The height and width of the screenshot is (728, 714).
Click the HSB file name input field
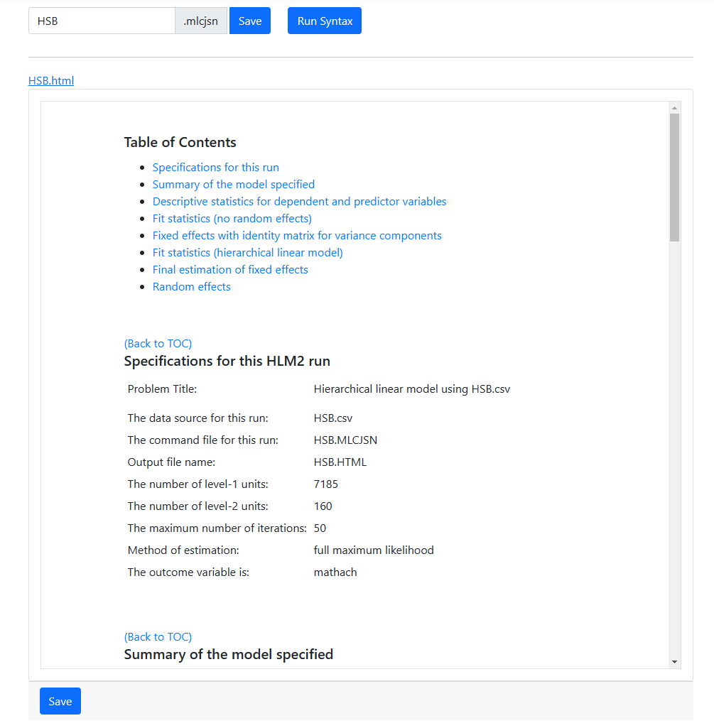(x=102, y=21)
